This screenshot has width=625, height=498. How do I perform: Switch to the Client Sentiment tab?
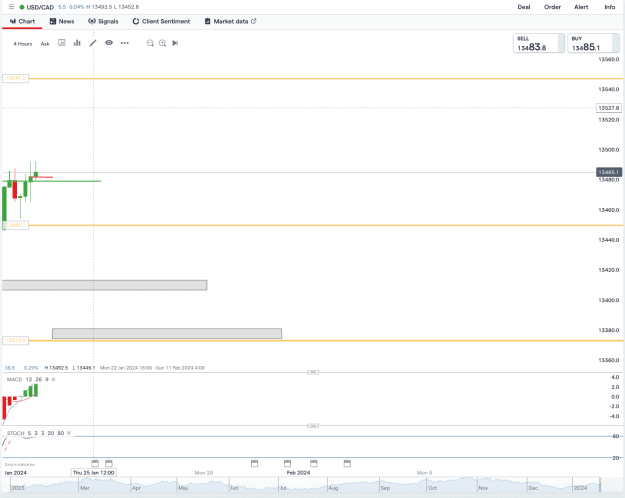click(x=161, y=22)
